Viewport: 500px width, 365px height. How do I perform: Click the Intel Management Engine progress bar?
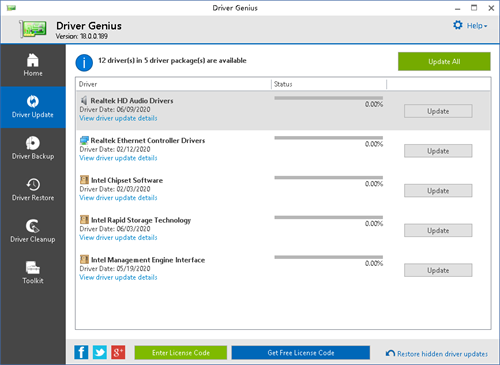[x=329, y=257]
